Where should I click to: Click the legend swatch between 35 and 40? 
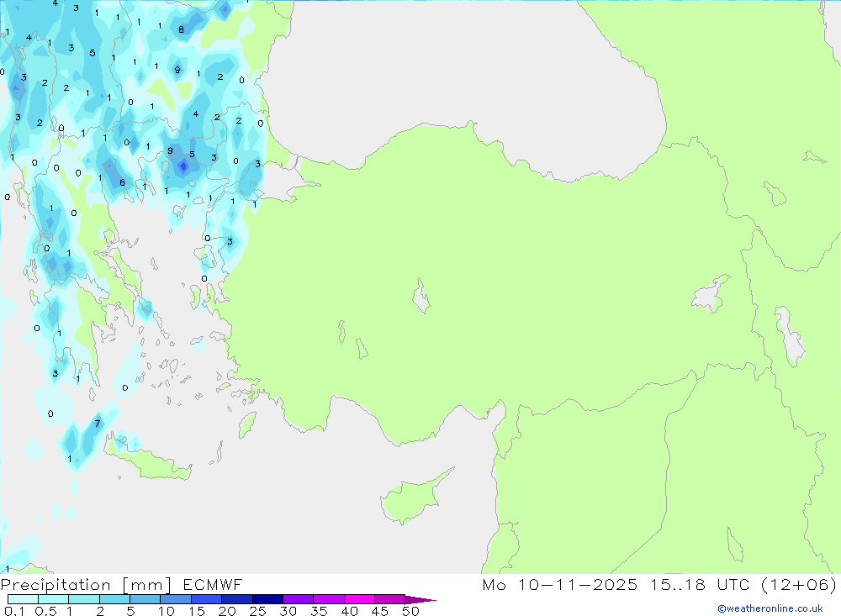[329, 599]
